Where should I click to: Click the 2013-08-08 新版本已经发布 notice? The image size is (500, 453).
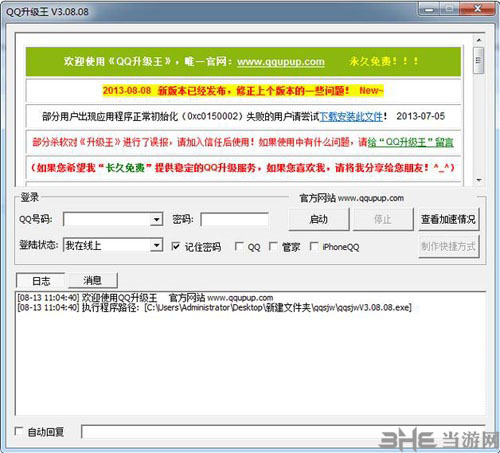[243, 90]
